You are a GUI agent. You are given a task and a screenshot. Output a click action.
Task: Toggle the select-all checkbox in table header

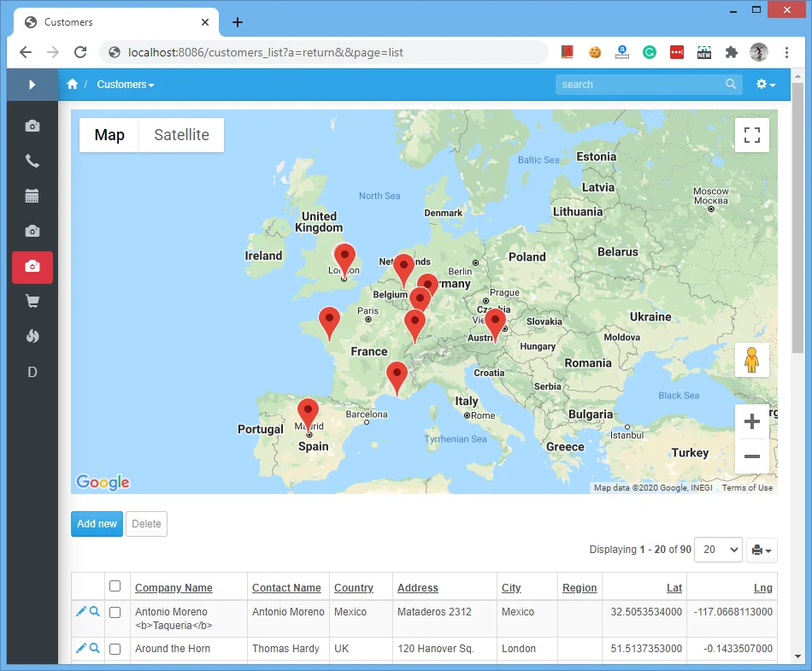tap(115, 586)
